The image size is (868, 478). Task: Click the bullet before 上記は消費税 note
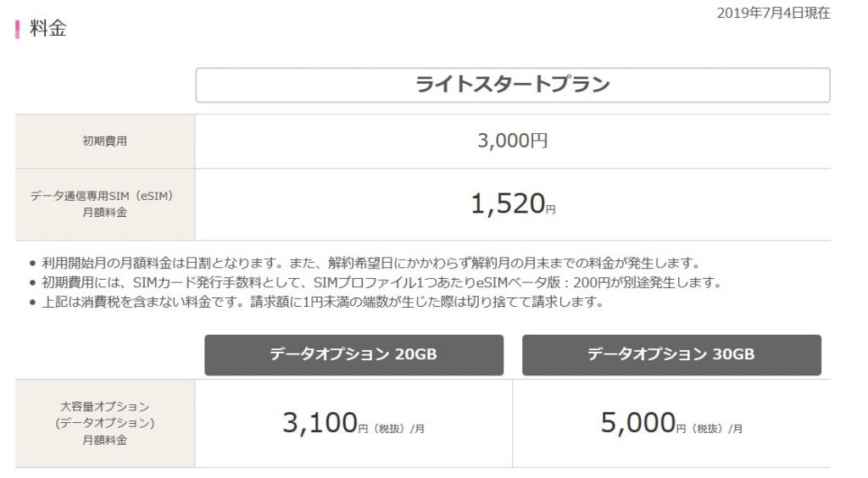[x=32, y=302]
